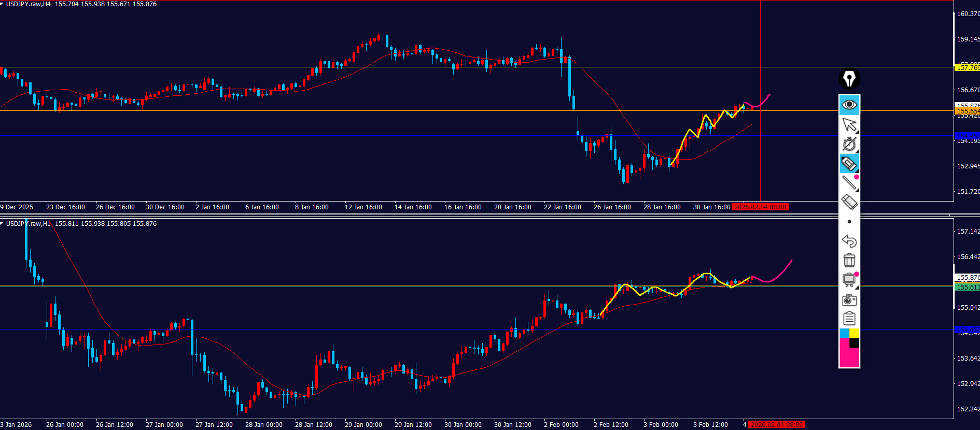Toggle the crossed-out stopwatch tool
980x430 pixels.
click(849, 144)
